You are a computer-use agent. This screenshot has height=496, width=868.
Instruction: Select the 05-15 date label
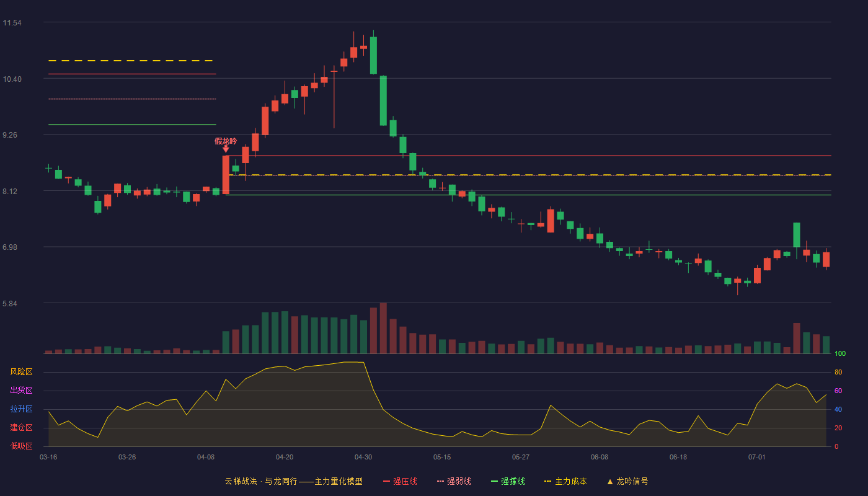click(x=442, y=457)
